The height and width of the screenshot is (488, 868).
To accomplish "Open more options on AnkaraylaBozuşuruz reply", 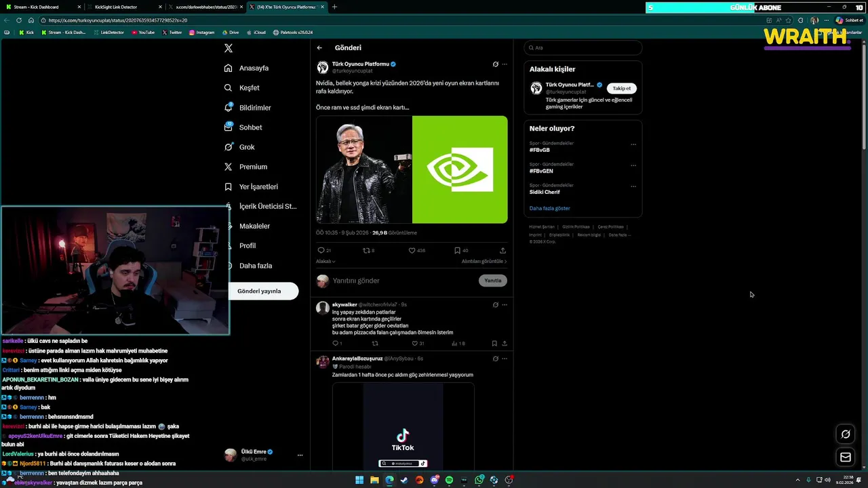I will tap(505, 359).
